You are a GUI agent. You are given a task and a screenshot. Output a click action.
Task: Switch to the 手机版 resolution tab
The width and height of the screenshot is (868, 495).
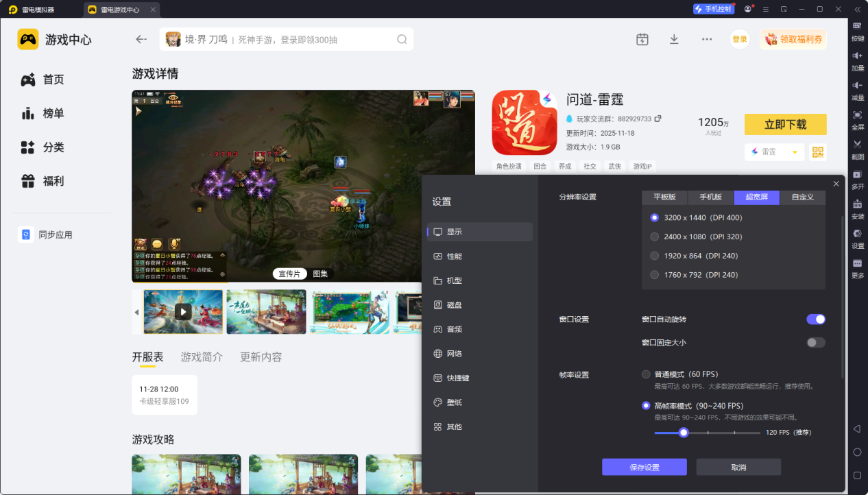(x=710, y=197)
